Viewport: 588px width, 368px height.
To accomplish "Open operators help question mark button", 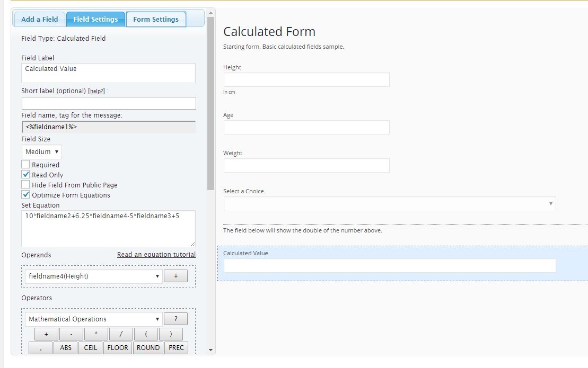I will pyautogui.click(x=175, y=319).
